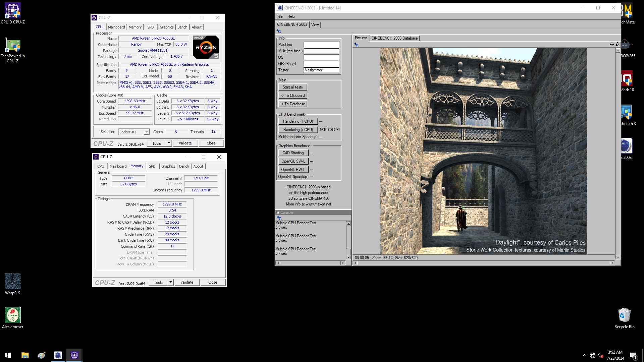Click the pin icon under the Pictures tab
644x362 pixels.
click(356, 45)
